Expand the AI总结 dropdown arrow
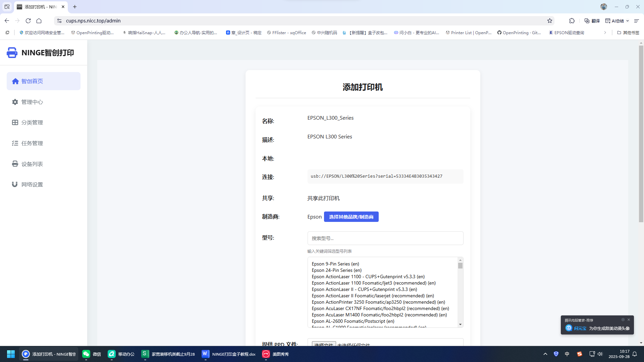Viewport: 644px width, 362px height. tap(628, 21)
